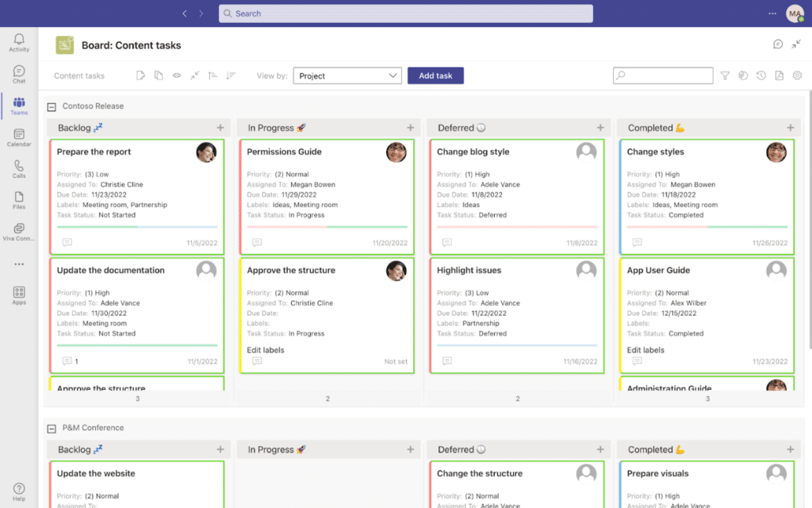Go back with the left navigation arrow
This screenshot has height=508, width=812.
click(x=184, y=13)
